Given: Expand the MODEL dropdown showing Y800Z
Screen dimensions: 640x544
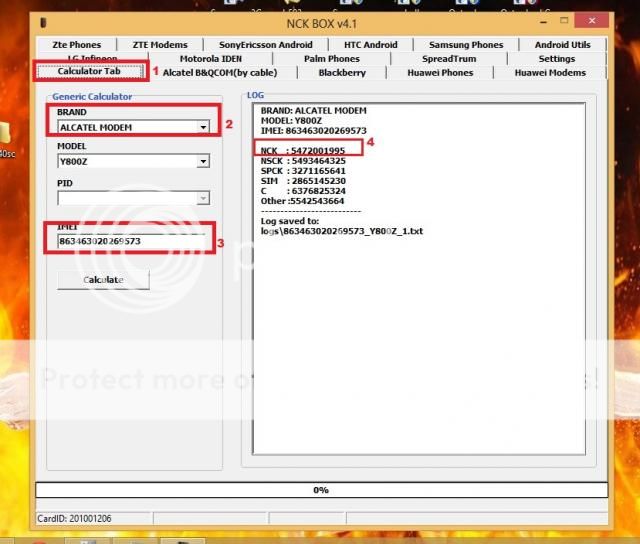Looking at the screenshot, I should coord(133,161).
